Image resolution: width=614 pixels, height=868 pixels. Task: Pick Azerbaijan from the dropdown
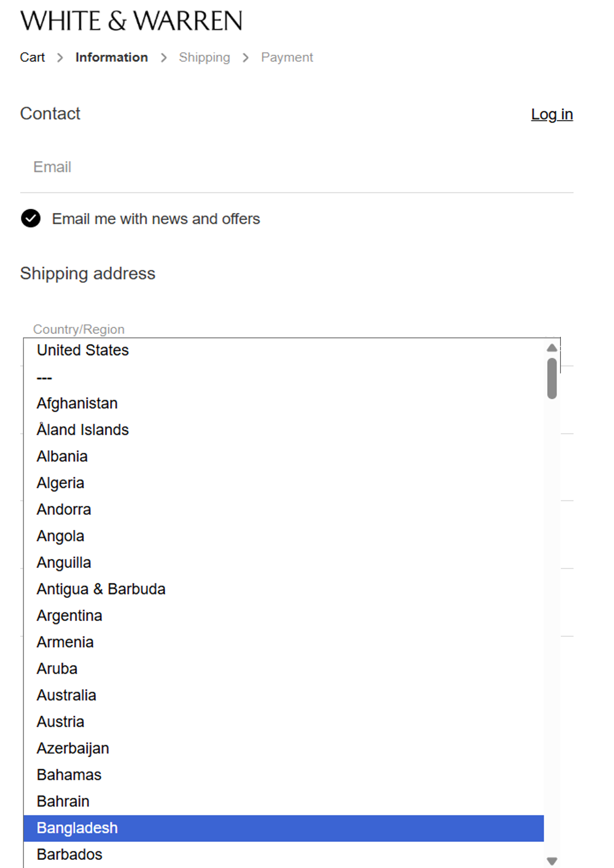point(73,748)
